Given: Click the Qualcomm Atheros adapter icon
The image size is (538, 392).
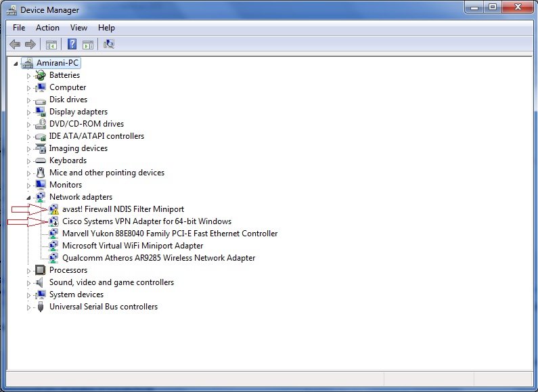Looking at the screenshot, I should pos(53,258).
